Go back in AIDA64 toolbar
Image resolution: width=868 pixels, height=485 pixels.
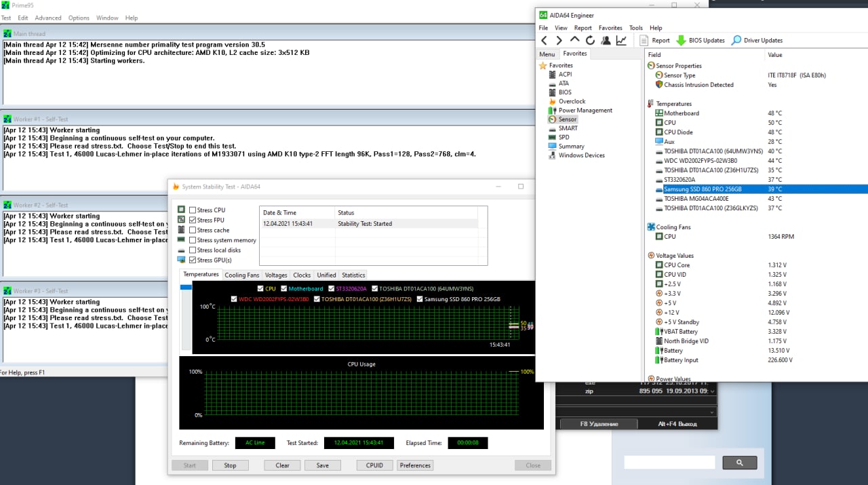[544, 40]
